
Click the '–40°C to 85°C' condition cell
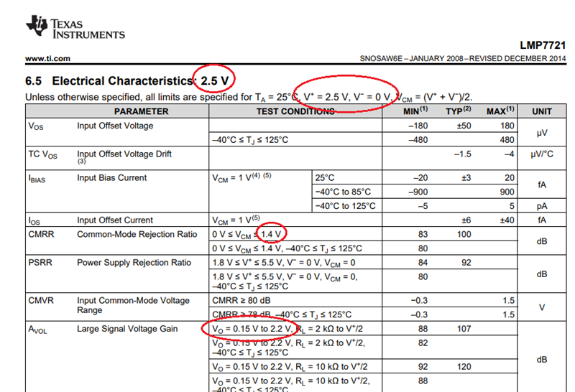coord(343,192)
